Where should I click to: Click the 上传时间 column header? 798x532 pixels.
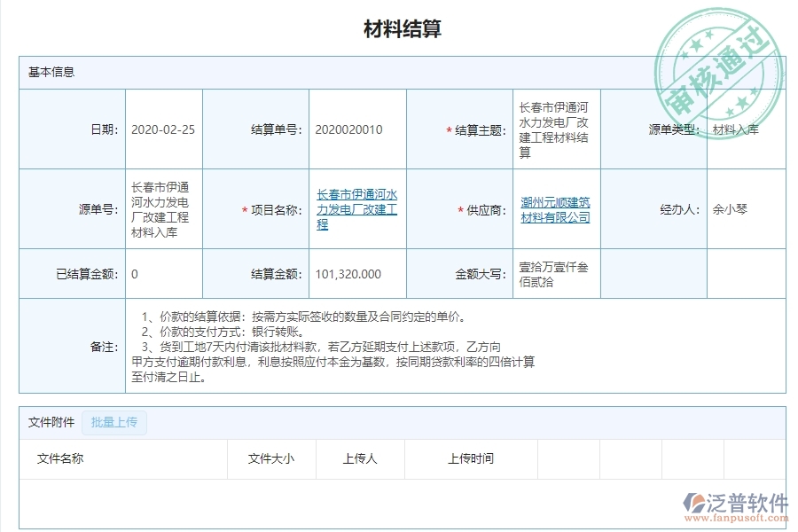(471, 459)
